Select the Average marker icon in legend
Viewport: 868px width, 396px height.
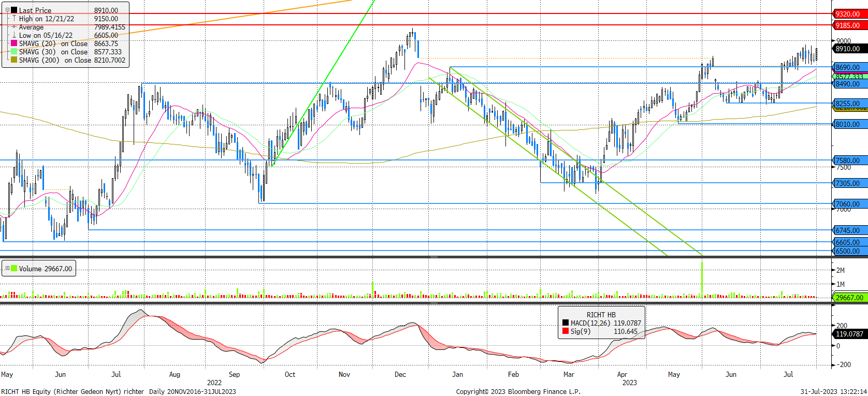(x=14, y=27)
